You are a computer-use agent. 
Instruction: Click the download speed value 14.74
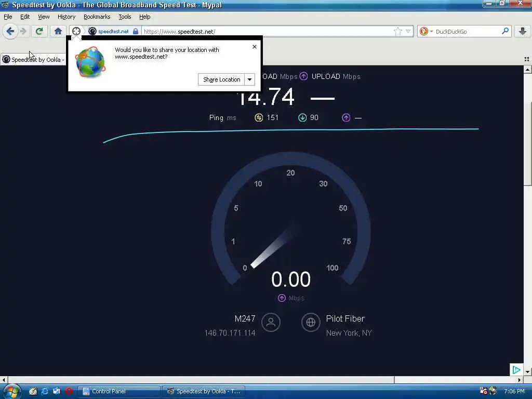click(265, 97)
